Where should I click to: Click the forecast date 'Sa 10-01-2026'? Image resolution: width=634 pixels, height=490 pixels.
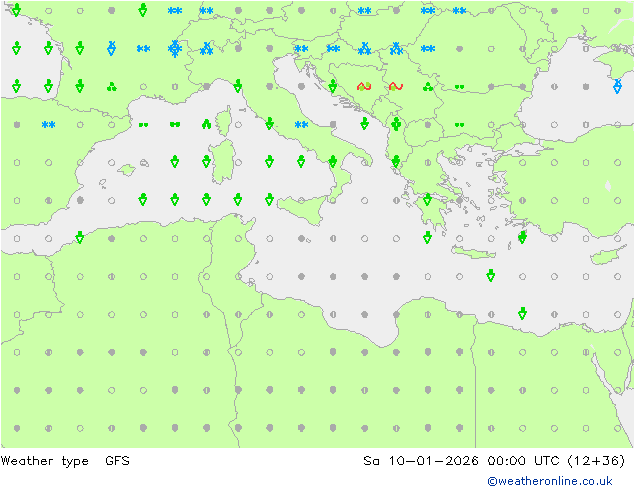click(x=421, y=461)
